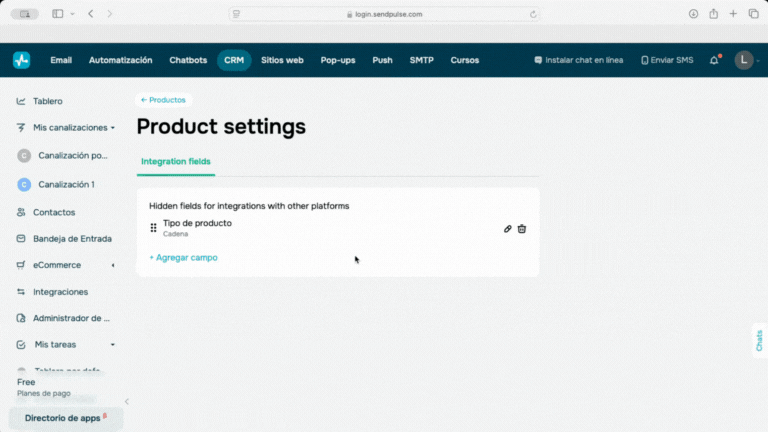Expand the Mis tareas section
The width and height of the screenshot is (768, 432).
(113, 344)
